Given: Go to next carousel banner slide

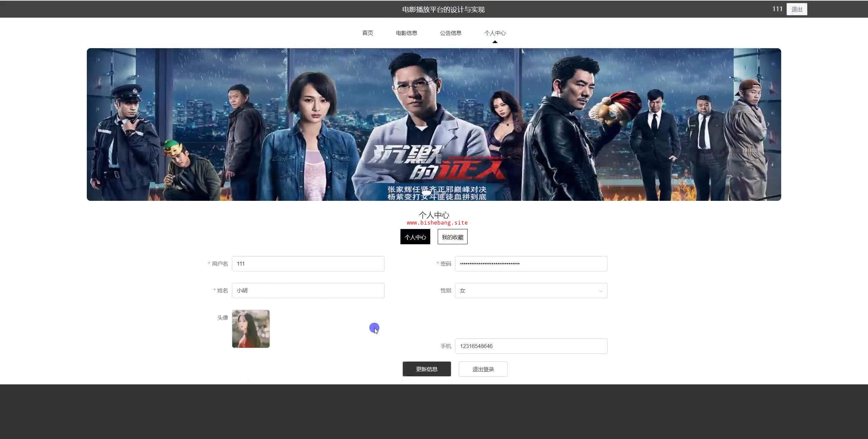Looking at the screenshot, I should click(x=768, y=125).
